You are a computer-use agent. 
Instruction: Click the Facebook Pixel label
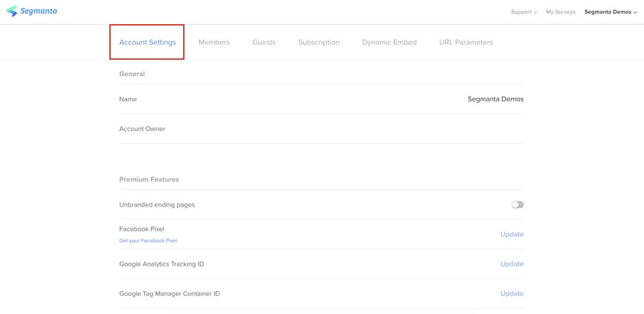click(x=142, y=229)
